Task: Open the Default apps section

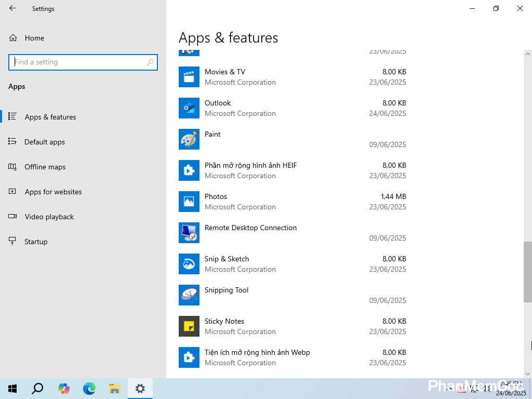Action: point(44,142)
